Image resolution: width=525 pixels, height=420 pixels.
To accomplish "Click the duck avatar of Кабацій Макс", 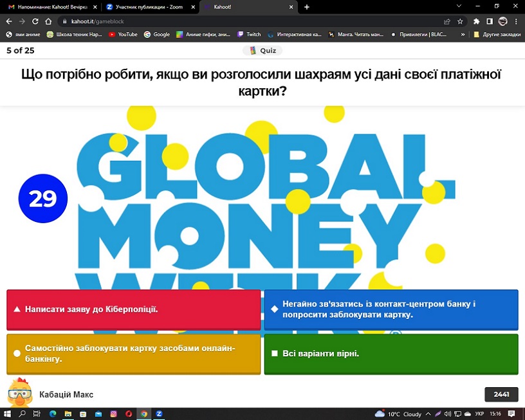I will (x=20, y=392).
